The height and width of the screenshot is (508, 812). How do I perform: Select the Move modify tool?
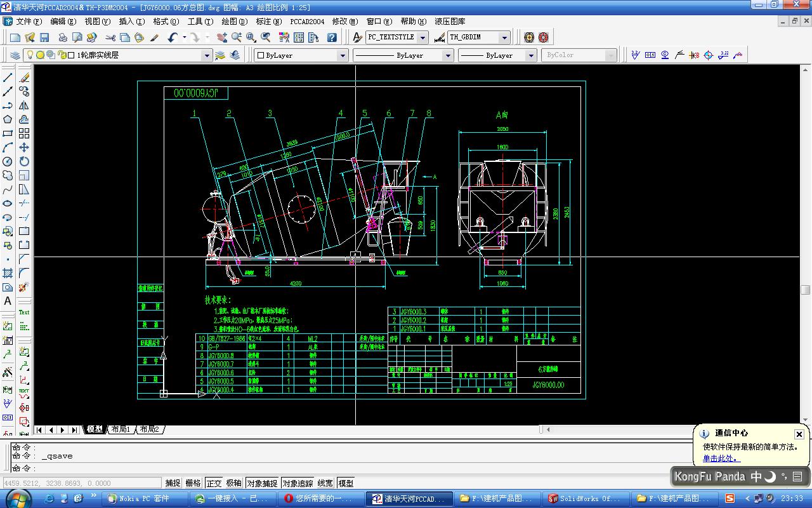(24, 147)
